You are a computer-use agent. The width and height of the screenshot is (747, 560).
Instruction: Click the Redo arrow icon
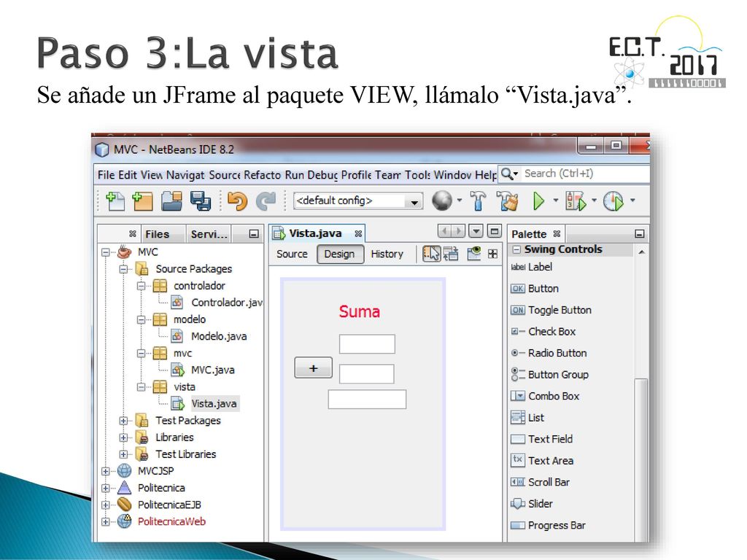click(x=266, y=201)
